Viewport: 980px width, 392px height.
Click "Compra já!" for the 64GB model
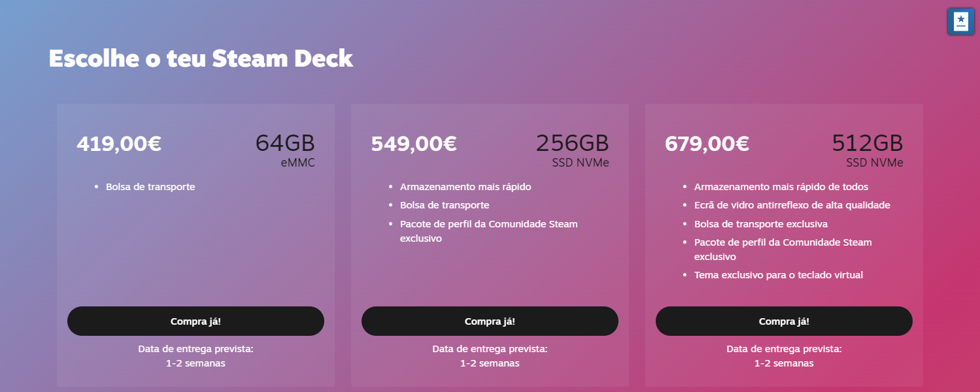click(x=195, y=321)
